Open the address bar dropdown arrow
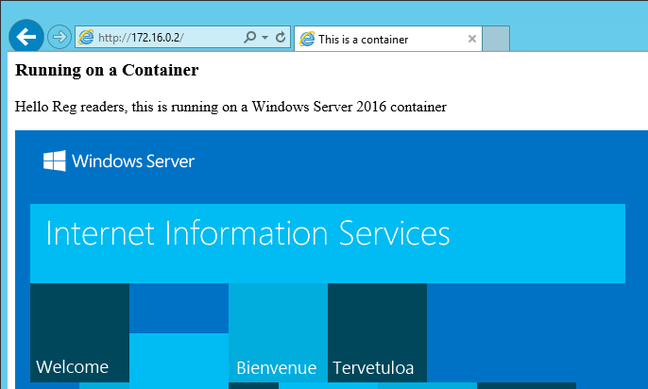This screenshot has width=648, height=389. (265, 37)
